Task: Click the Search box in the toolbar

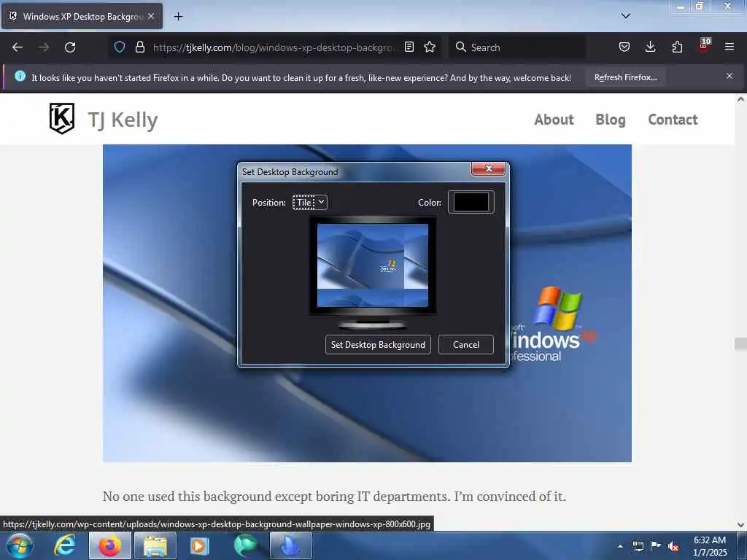Action: (517, 47)
